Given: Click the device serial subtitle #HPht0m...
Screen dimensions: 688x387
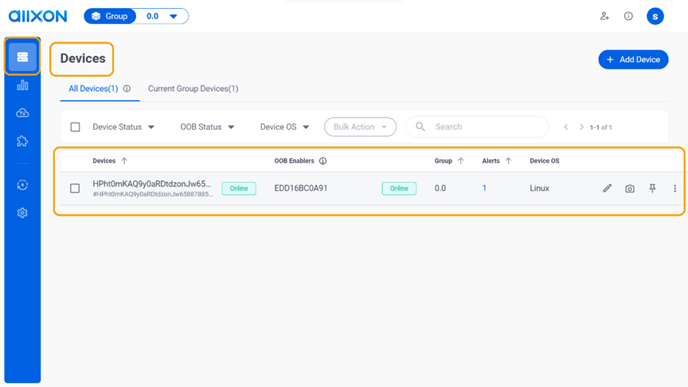Looking at the screenshot, I should pyautogui.click(x=153, y=194).
